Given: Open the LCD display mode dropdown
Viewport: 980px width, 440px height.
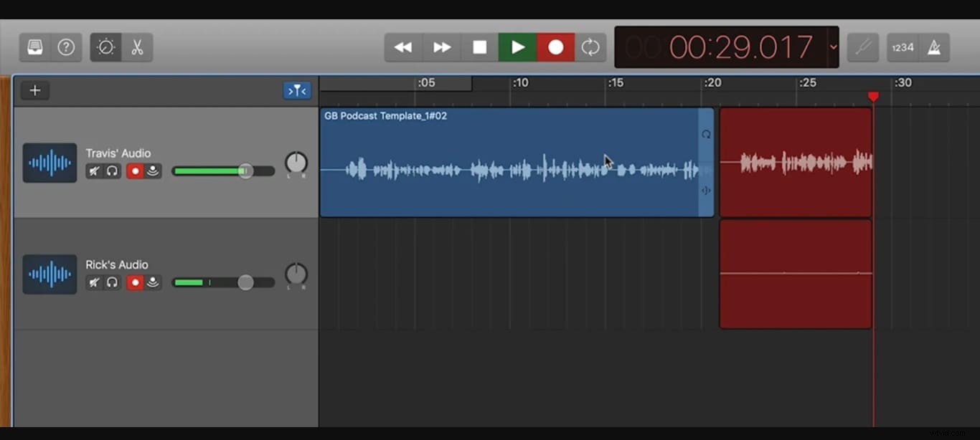Looking at the screenshot, I should click(x=834, y=47).
